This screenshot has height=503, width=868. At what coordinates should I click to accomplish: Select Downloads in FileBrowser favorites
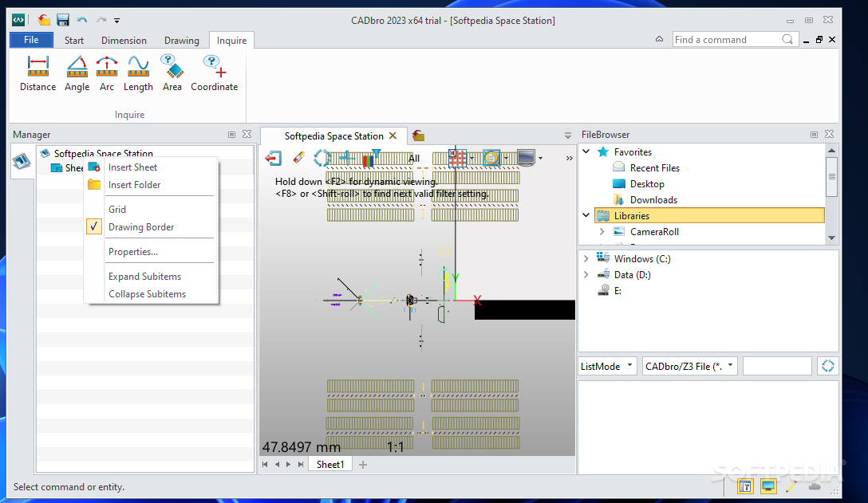coord(653,200)
